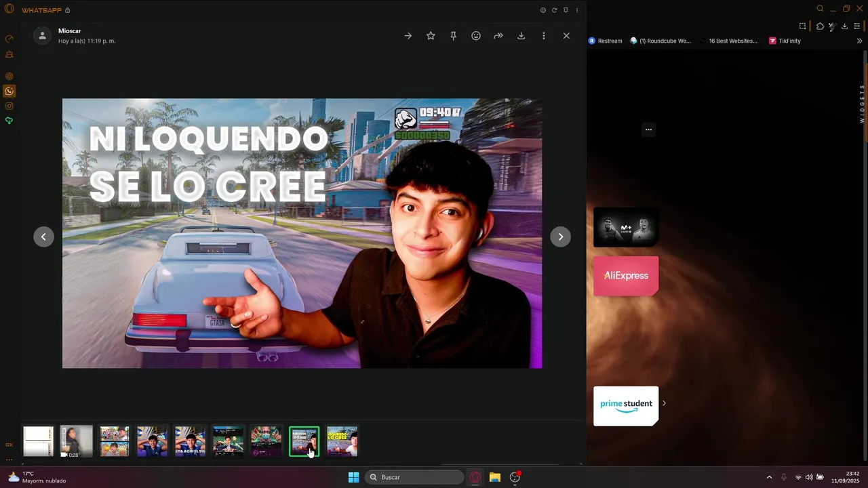Open WhatsApp panel settings circle icon
Viewport: 868px width, 488px height.
542,10
